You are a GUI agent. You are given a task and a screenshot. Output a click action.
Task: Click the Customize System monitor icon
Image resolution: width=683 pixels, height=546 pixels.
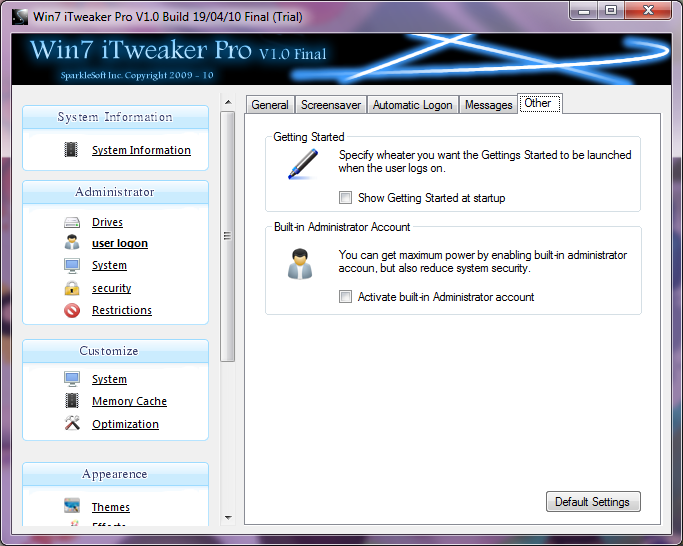(72, 379)
